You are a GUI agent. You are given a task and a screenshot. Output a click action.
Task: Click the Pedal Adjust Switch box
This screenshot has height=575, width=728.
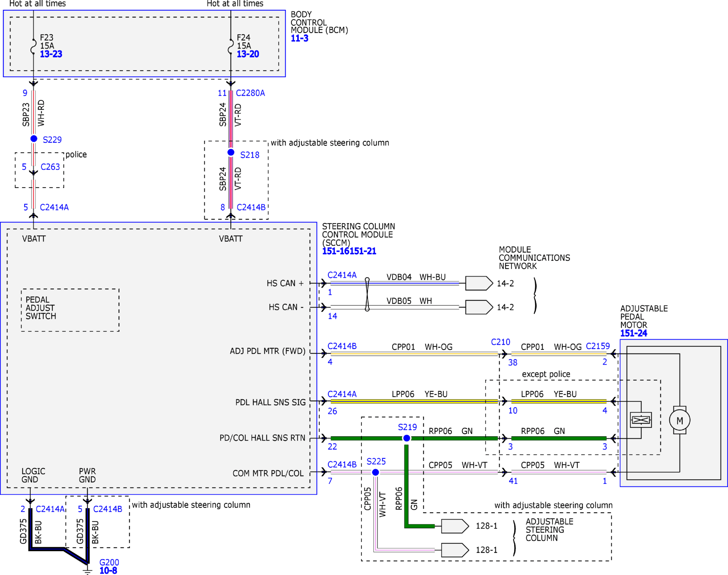[70, 310]
